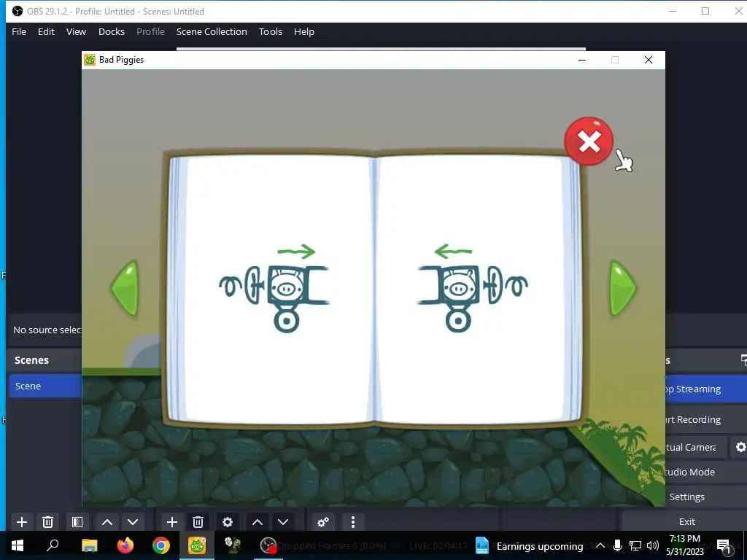Move scene down with arrow icon

point(133,522)
